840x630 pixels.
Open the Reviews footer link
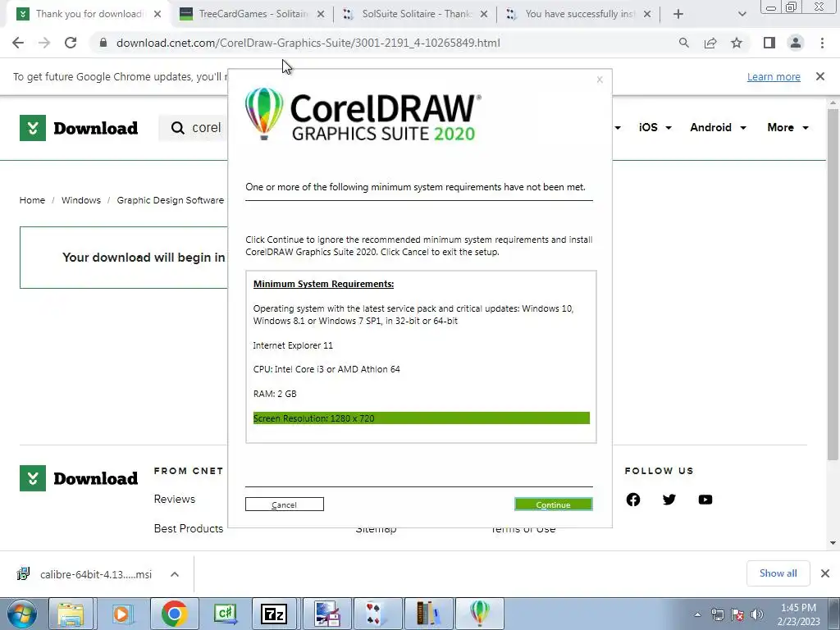click(175, 499)
